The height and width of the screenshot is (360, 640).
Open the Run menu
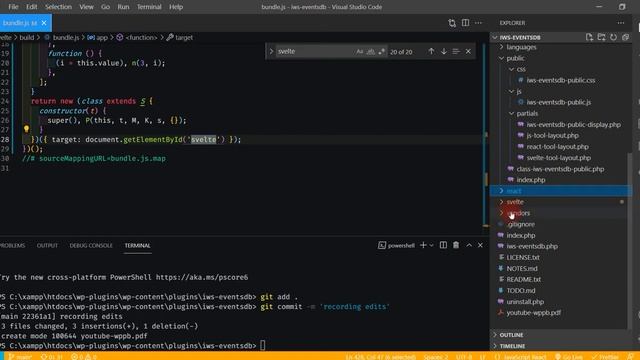(x=123, y=7)
